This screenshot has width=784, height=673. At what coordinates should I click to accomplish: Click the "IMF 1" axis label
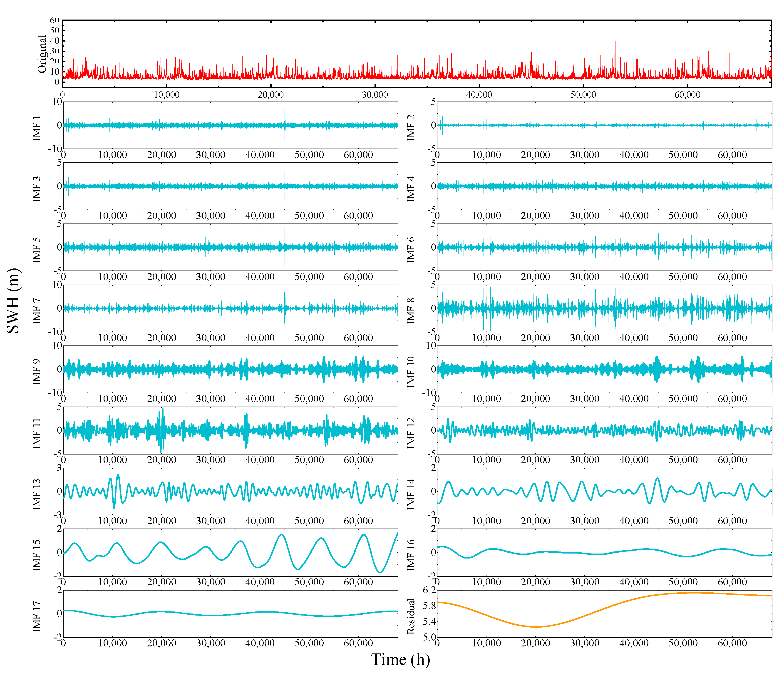tap(37, 129)
